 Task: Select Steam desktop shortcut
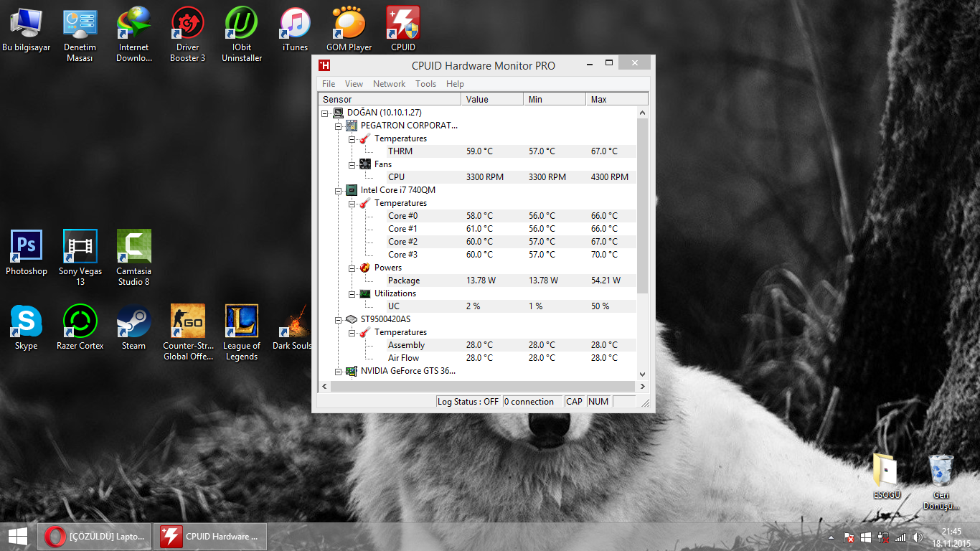[x=133, y=328]
